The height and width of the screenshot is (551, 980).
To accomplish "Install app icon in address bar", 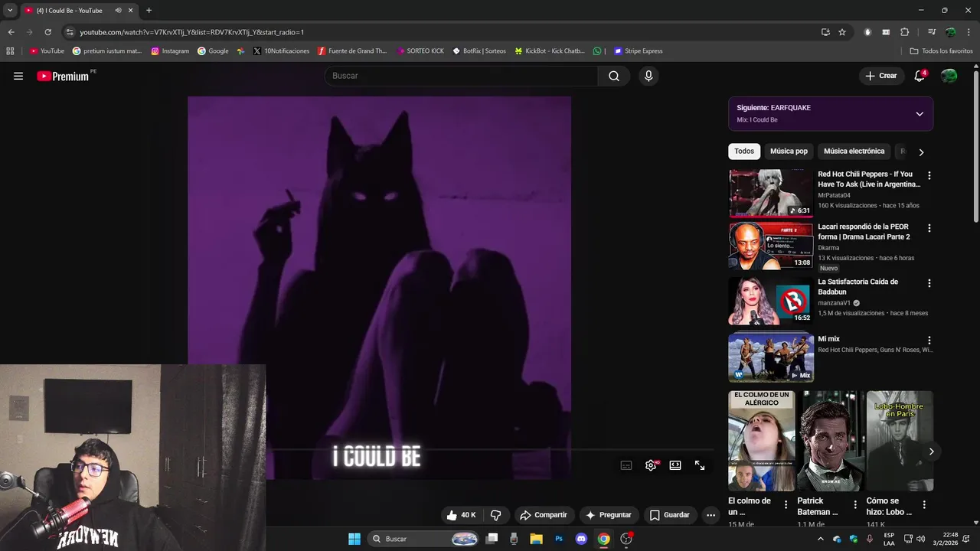I will [825, 32].
